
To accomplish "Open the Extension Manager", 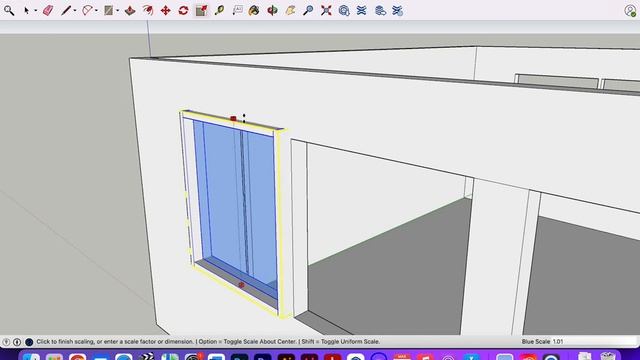I will 398,11.
